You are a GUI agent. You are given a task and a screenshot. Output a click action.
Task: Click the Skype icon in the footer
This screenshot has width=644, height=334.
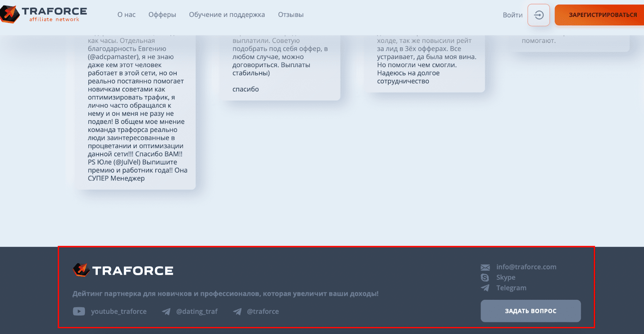coord(485,278)
